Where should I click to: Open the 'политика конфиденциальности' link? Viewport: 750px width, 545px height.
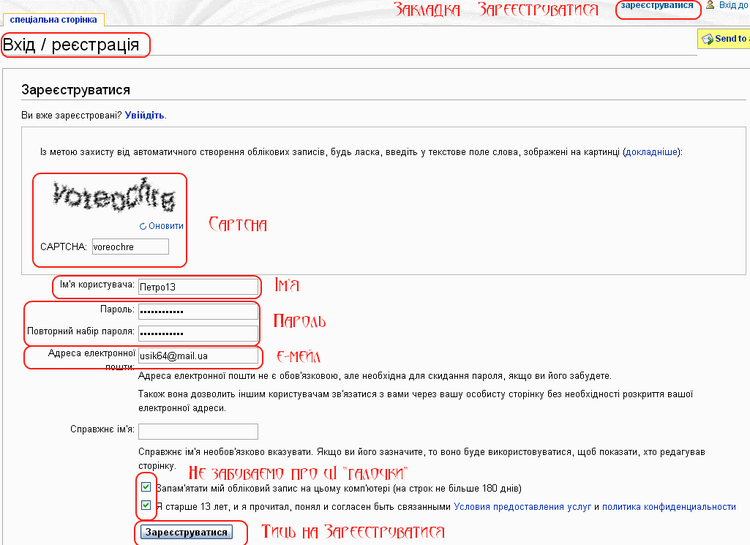(x=669, y=507)
